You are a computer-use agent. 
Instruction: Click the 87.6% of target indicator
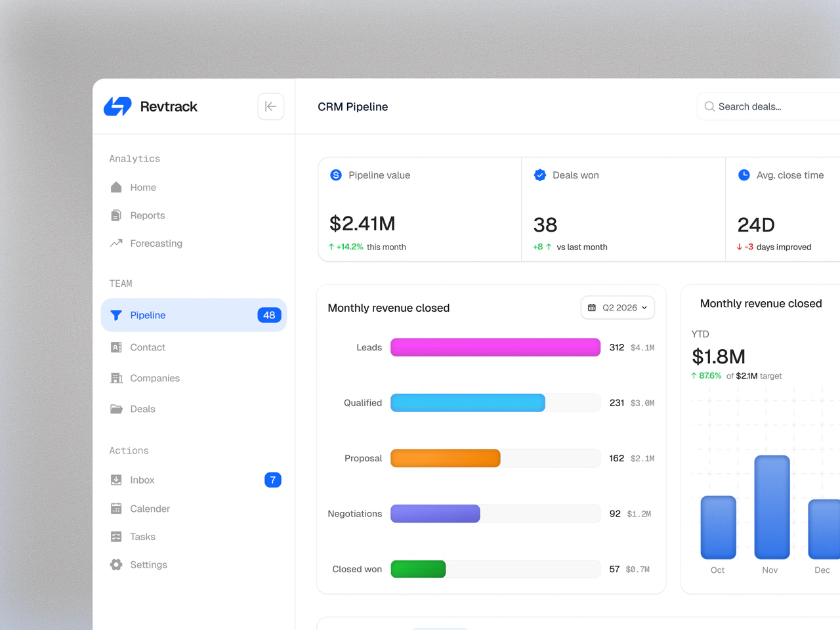point(736,376)
